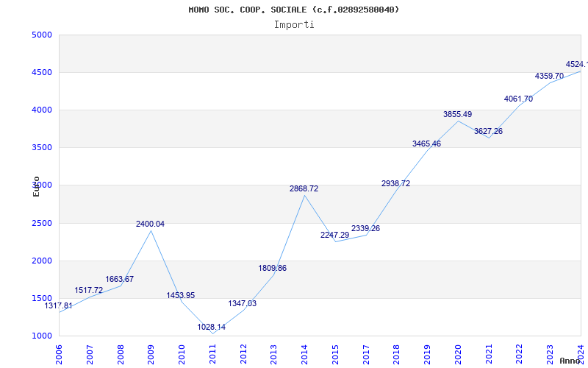The height and width of the screenshot is (368, 588).
Task: Click the 2009 year axis label
Action: click(151, 354)
